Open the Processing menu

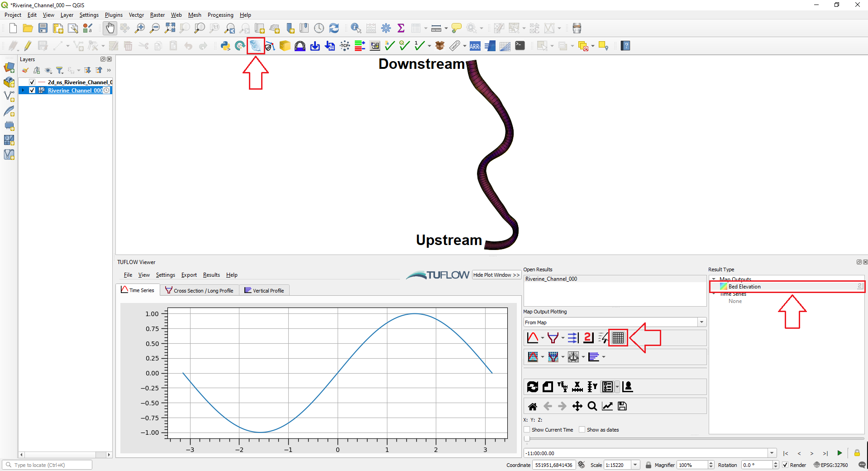220,15
